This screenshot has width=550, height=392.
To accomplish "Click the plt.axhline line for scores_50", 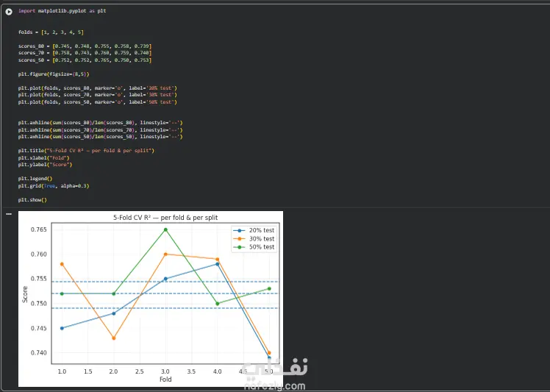I will pyautogui.click(x=100, y=137).
